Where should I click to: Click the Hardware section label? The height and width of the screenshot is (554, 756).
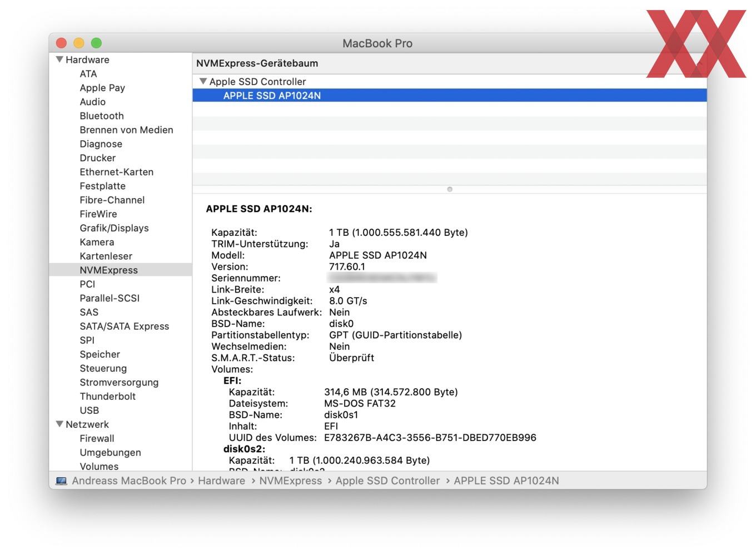[x=87, y=60]
